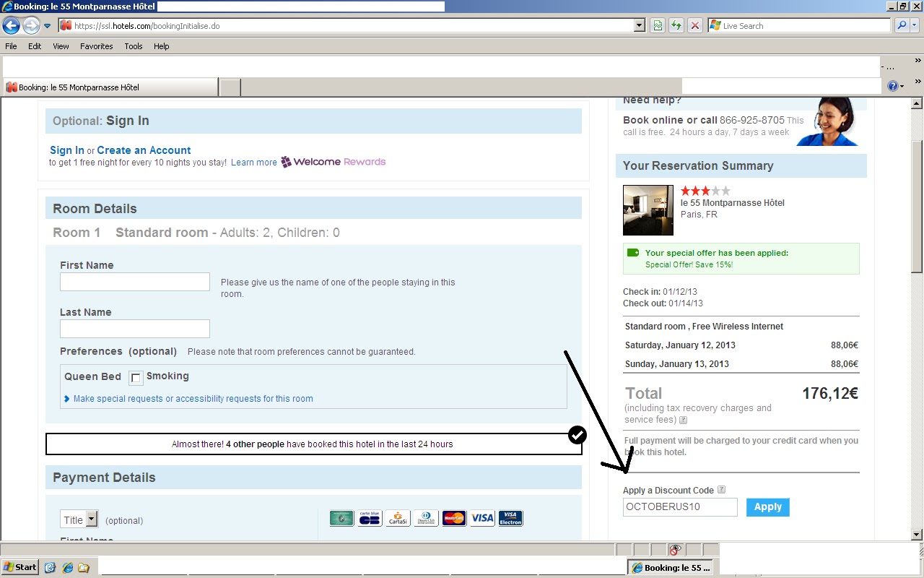Screen dimensions: 924x578
Task: Click the discount code input field
Action: 680,507
